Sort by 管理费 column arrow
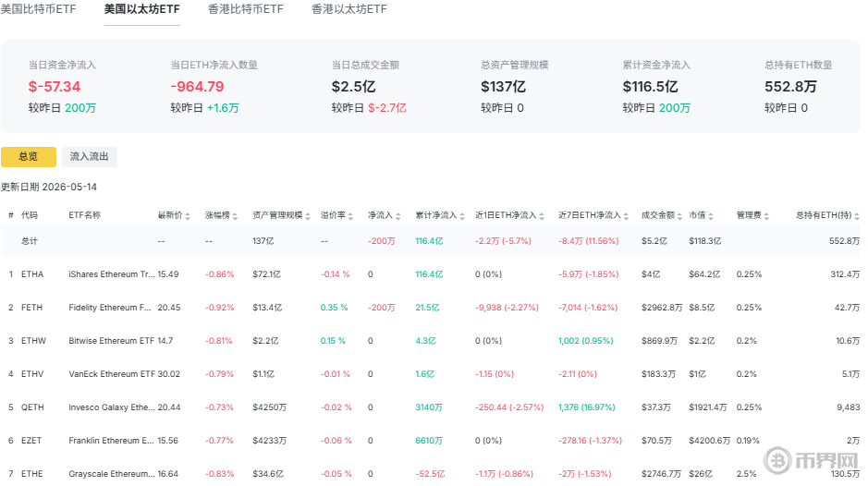 tap(766, 216)
